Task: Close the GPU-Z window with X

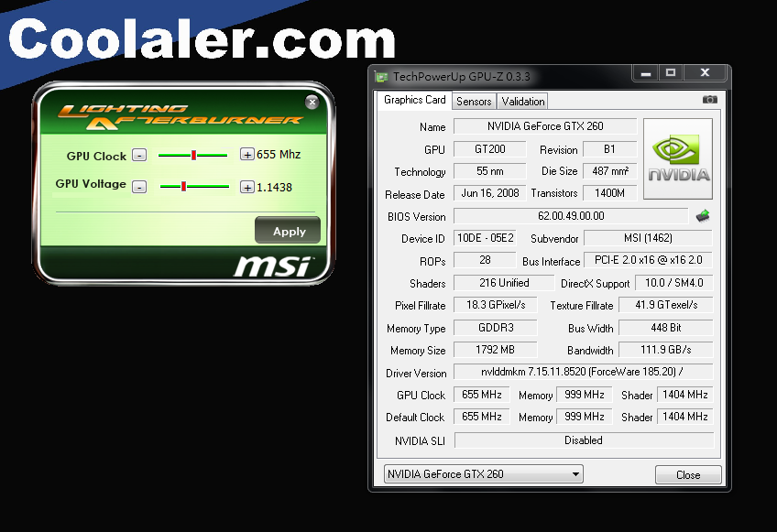Action: click(x=705, y=73)
